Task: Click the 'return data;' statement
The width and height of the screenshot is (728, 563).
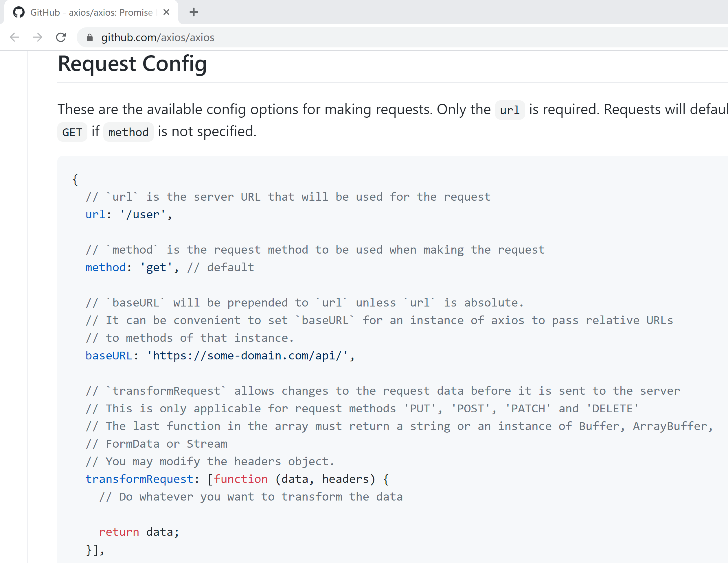Action: pyautogui.click(x=139, y=532)
